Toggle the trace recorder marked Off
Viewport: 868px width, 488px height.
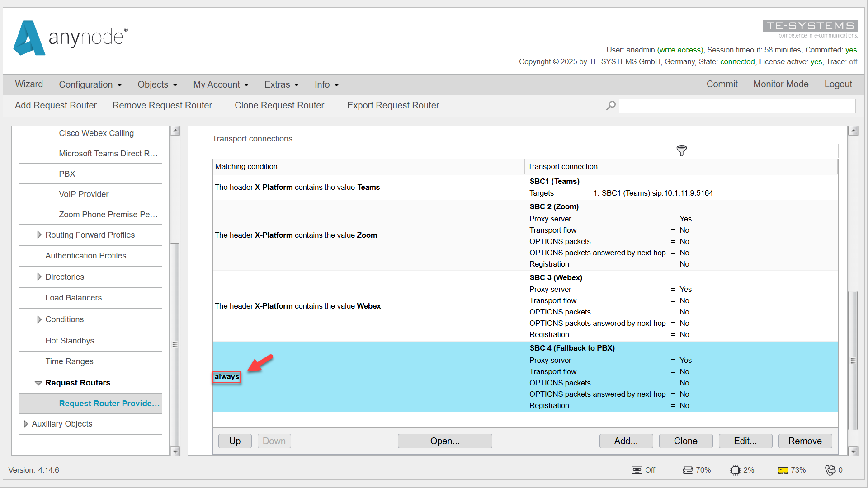point(637,470)
